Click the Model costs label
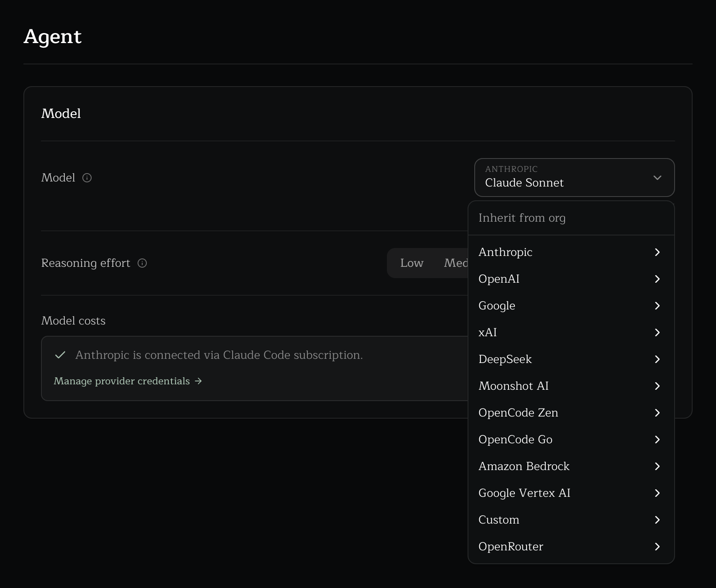This screenshot has width=716, height=588. coord(73,321)
